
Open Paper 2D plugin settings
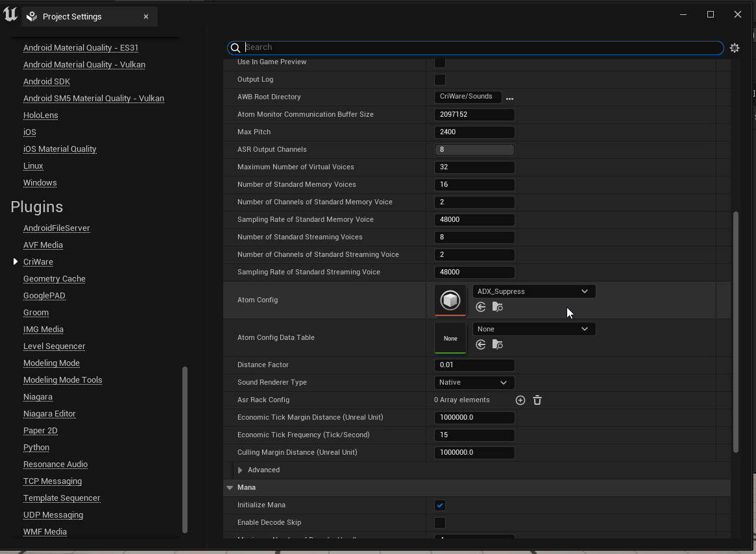pyautogui.click(x=40, y=431)
